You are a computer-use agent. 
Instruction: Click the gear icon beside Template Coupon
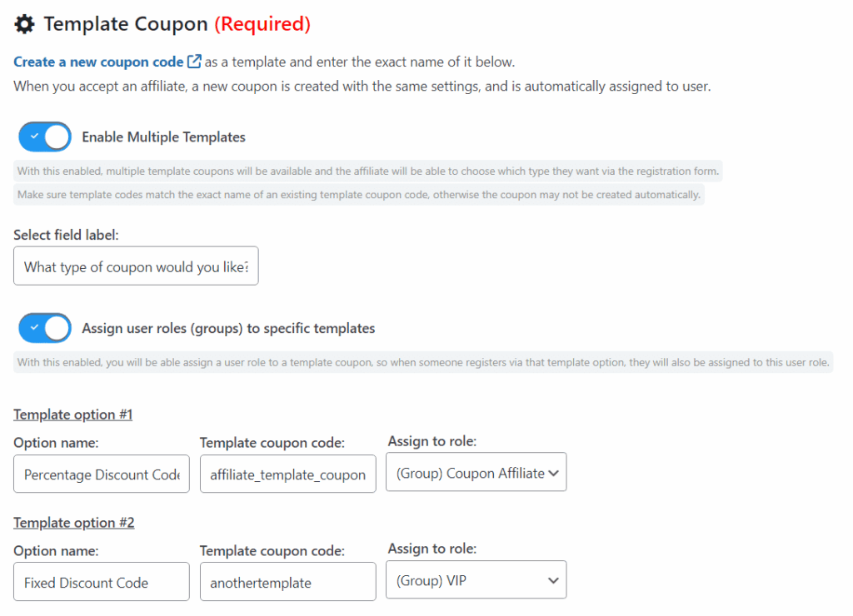tap(25, 24)
